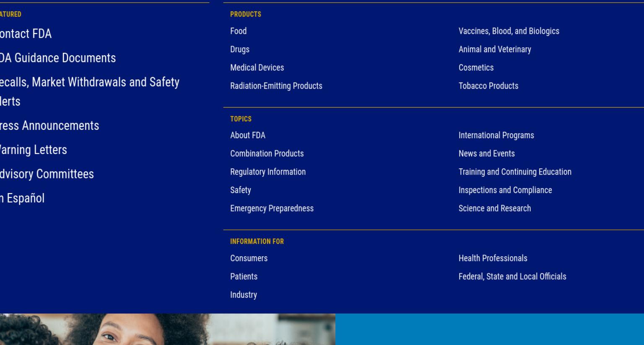Click the PRODUCTS section heading

click(x=246, y=14)
